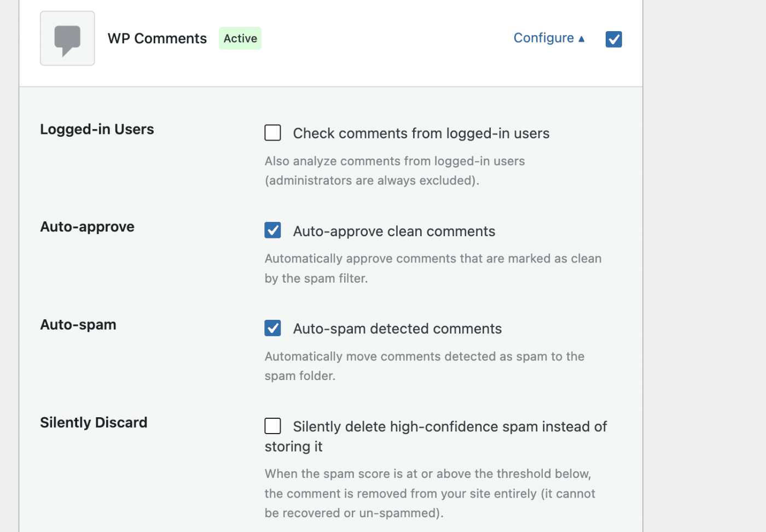Click description 'Also analyze comments from logged-in users'
This screenshot has width=766, height=532.
point(394,171)
